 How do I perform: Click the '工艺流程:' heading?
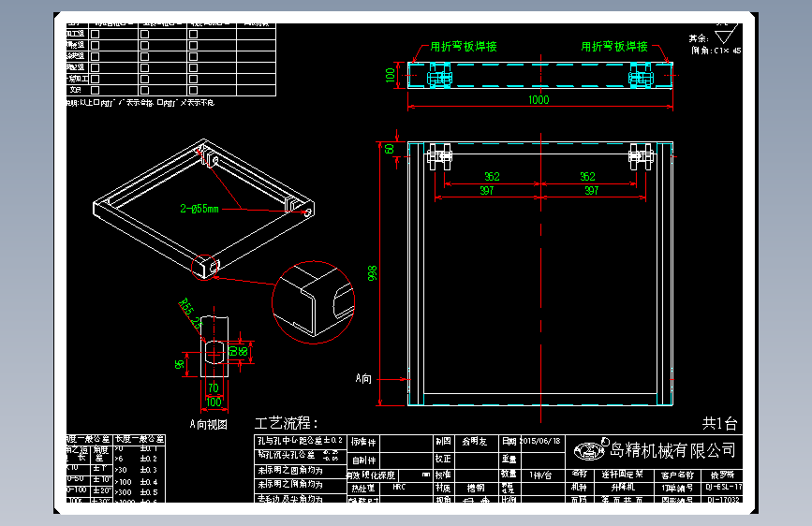tap(286, 423)
